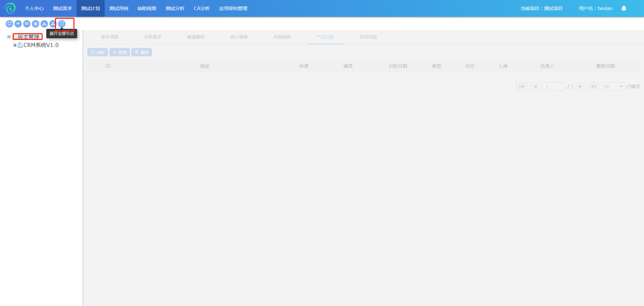This screenshot has height=306, width=644.
Task: Expand the CRM系统V1.0 tree node
Action: click(x=15, y=45)
